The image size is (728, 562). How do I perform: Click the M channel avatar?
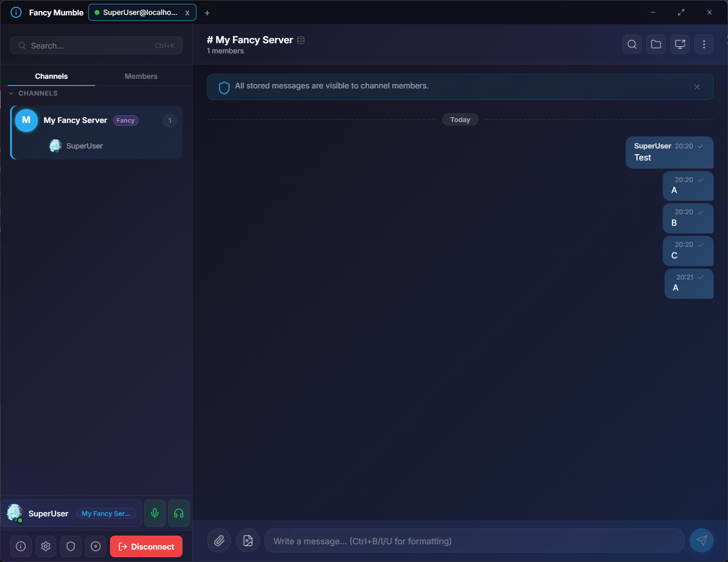coord(26,120)
